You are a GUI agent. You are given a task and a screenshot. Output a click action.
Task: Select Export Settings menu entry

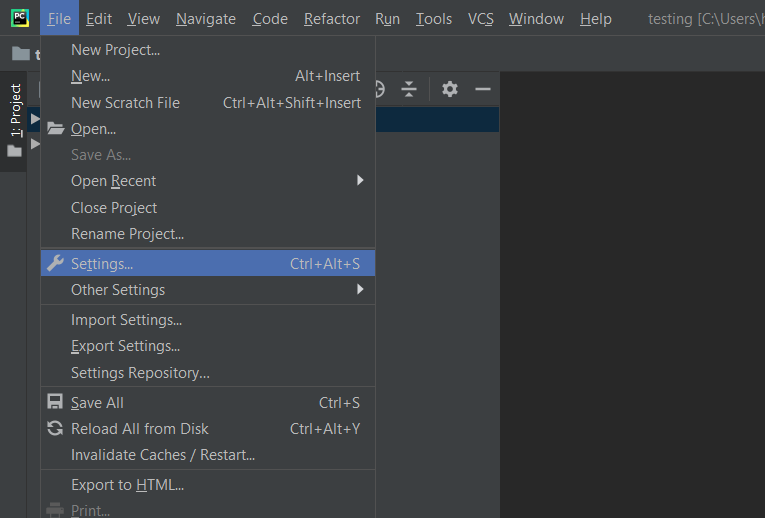click(x=125, y=346)
